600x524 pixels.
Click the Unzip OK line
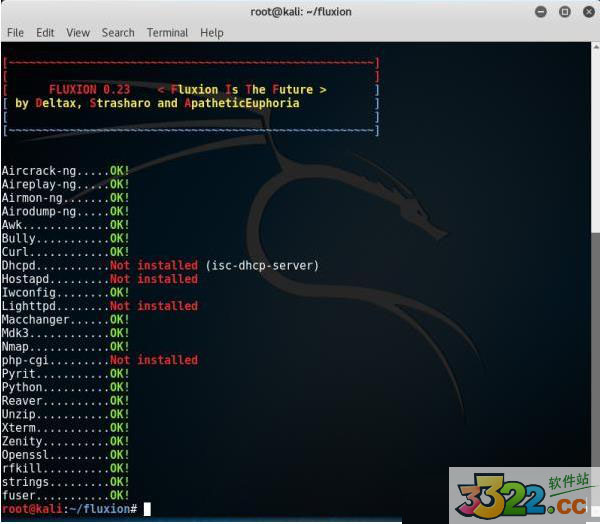(x=65, y=414)
